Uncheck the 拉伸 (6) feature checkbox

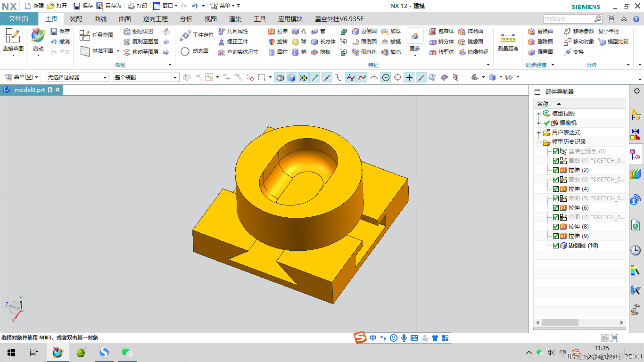556,208
